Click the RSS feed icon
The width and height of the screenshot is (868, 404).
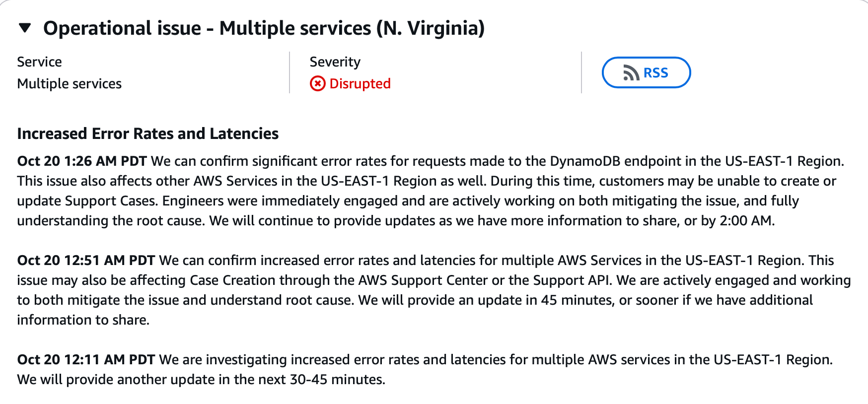[x=631, y=73]
